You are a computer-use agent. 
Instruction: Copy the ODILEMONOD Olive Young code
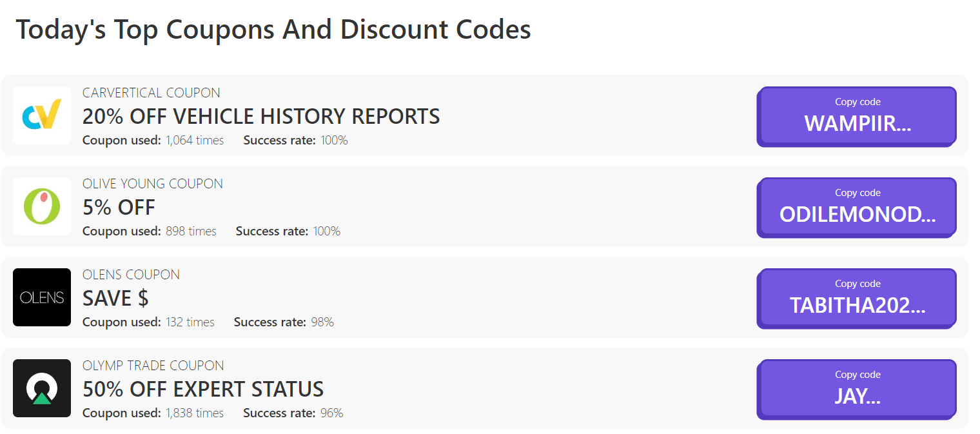coord(856,208)
